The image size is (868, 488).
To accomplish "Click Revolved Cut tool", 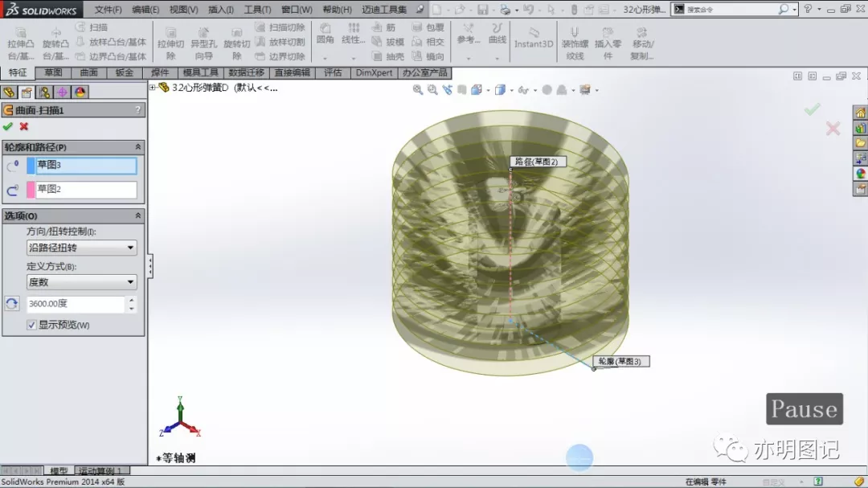I will 237,43.
